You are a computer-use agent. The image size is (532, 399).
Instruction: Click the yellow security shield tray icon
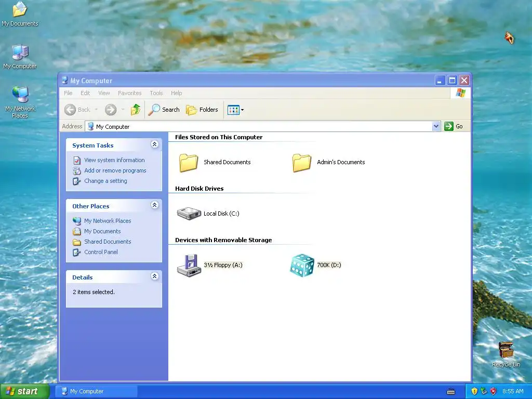pos(475,392)
